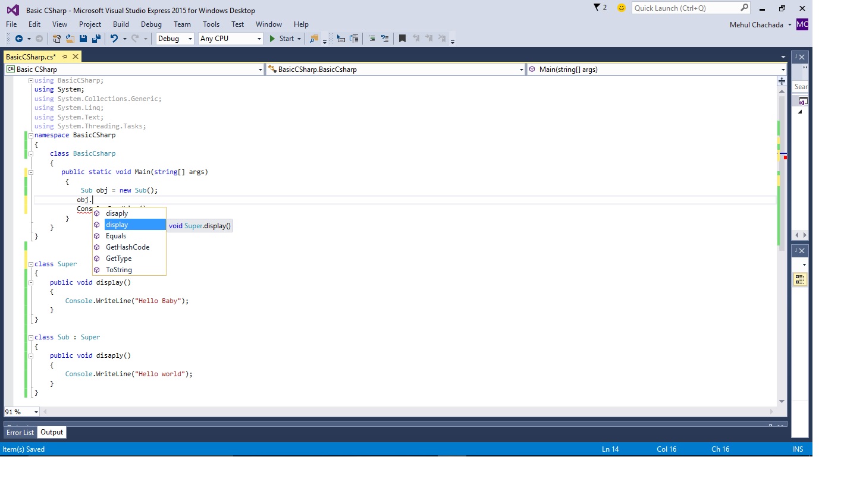Toggle a bookmark on the current line
Screen dimensions: 866x504
click(402, 39)
